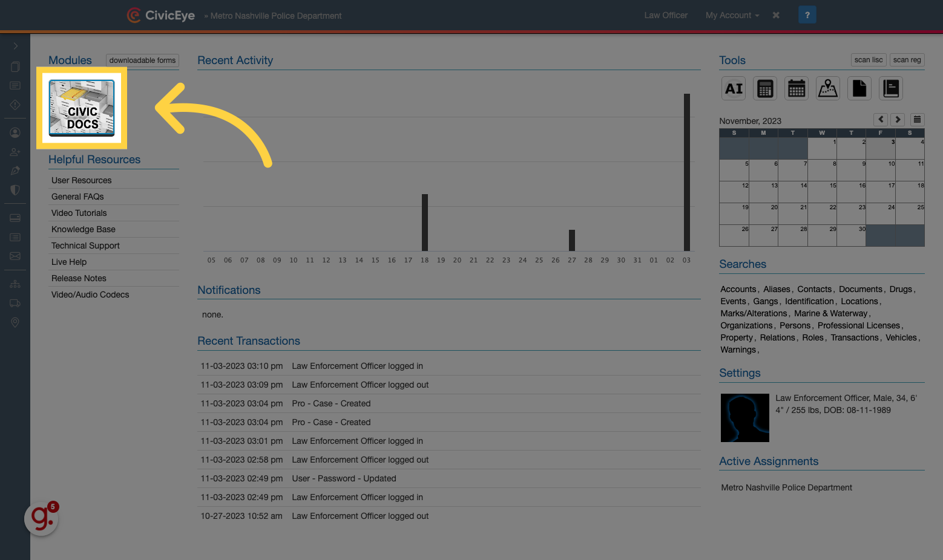Search Documents

tap(861, 289)
